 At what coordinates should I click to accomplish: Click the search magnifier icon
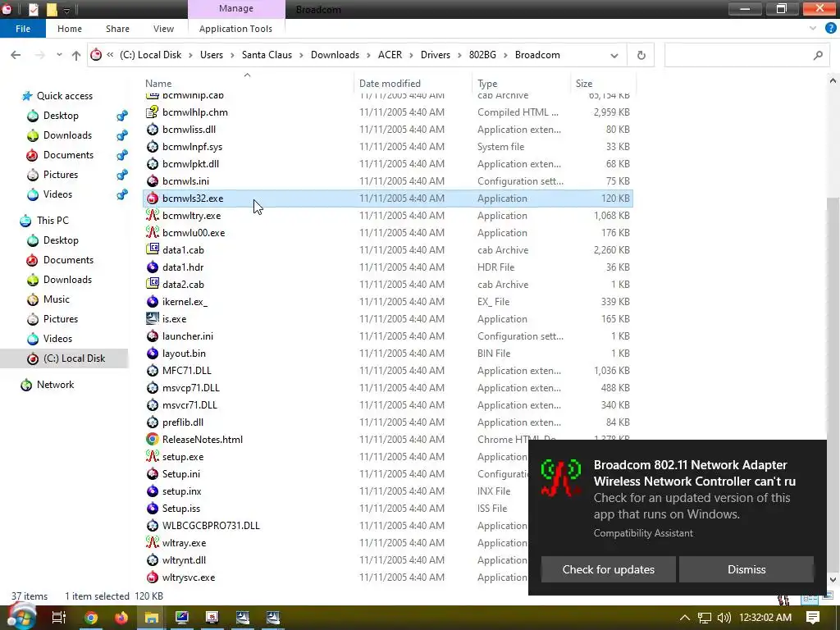(818, 55)
